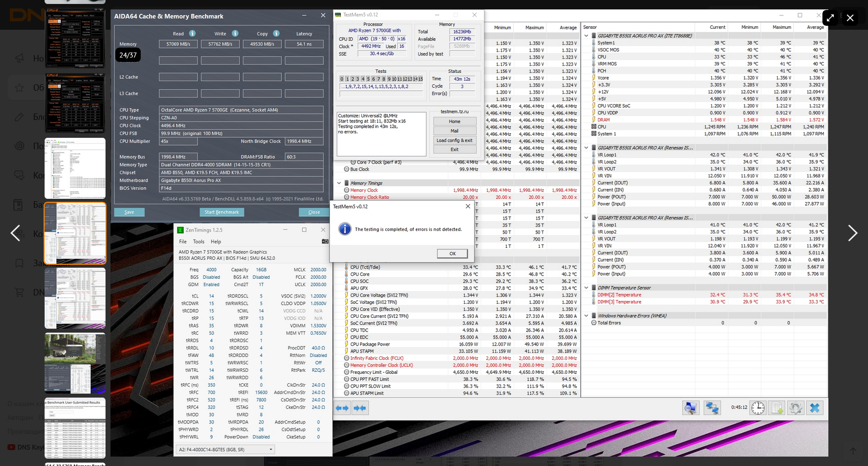Go to the next image with right arrow
Viewport: 868px width, 466px height.
tap(853, 233)
